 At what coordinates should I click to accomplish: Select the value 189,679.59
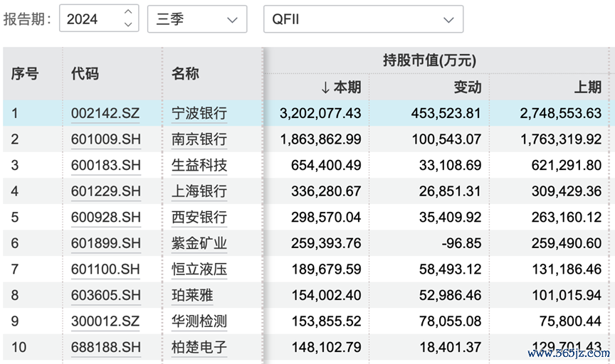326,269
